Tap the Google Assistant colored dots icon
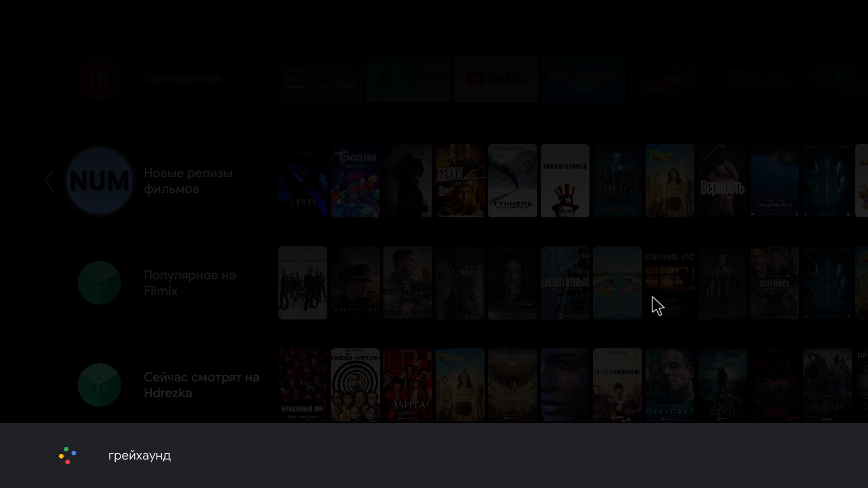 [68, 455]
